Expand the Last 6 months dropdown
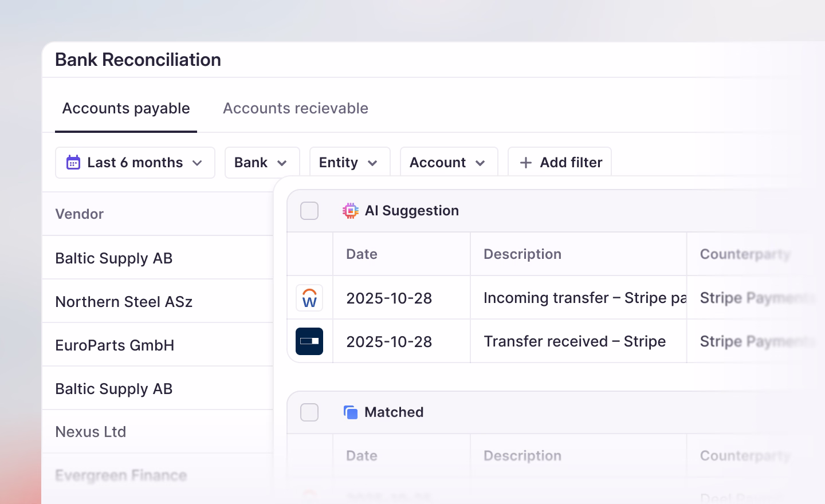This screenshot has width=825, height=504. point(135,163)
